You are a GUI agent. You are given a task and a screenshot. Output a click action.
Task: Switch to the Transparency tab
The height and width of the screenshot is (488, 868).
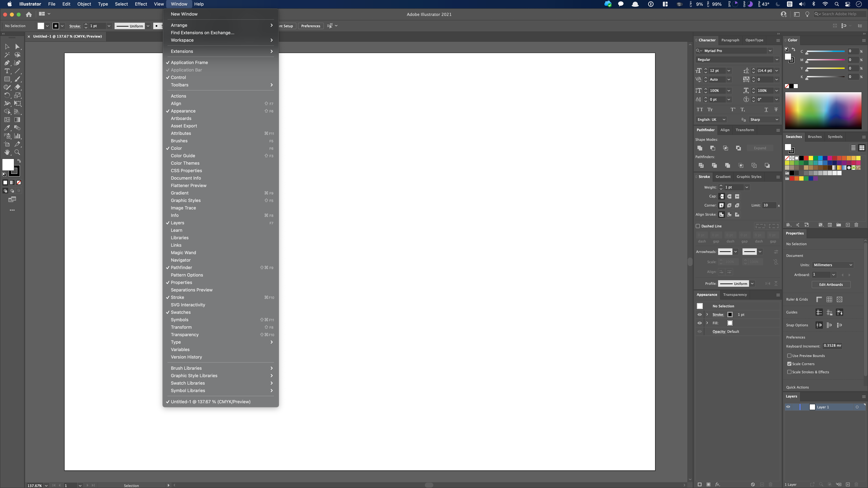click(735, 295)
